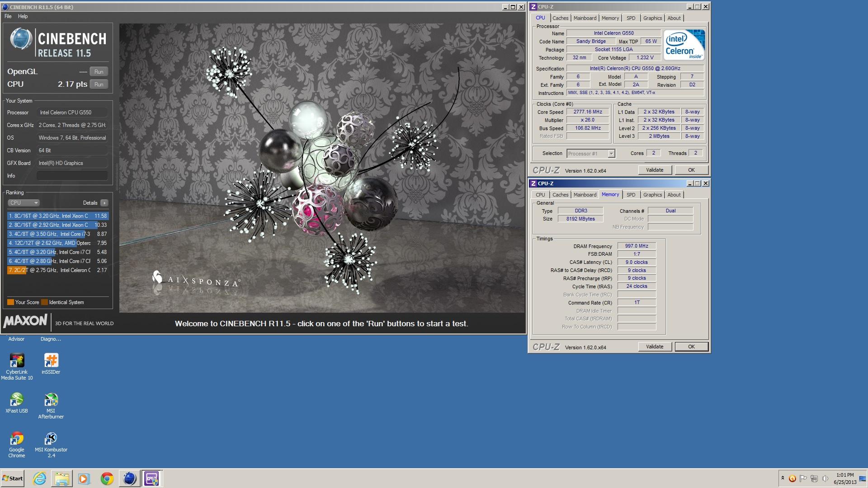Image resolution: width=868 pixels, height=488 pixels.
Task: Select ranking row 4C/8T @ 3.20 GHz Core i7
Action: coord(57,252)
